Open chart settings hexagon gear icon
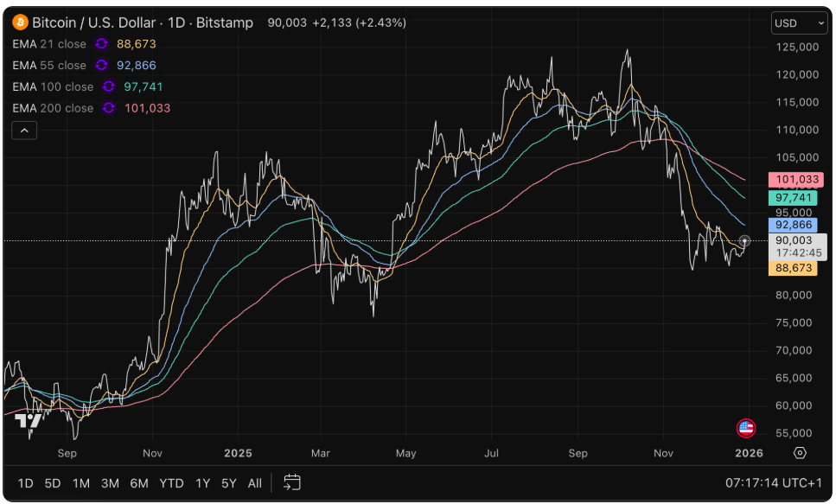Screen dimensions: 836x504 pos(800,453)
